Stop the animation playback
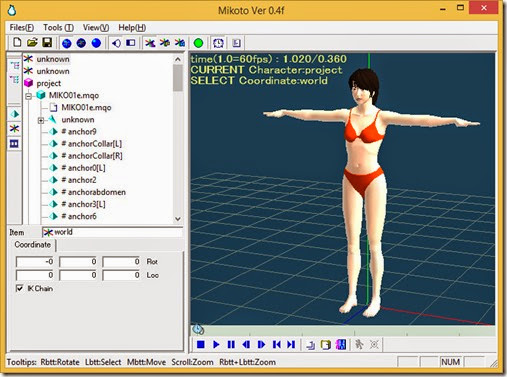 [201, 344]
